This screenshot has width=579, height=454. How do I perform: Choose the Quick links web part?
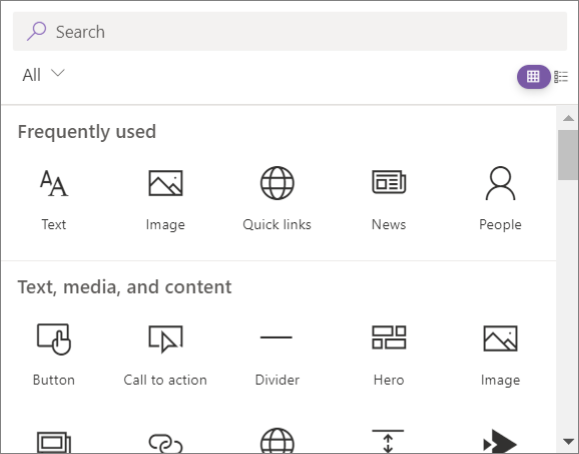click(277, 199)
